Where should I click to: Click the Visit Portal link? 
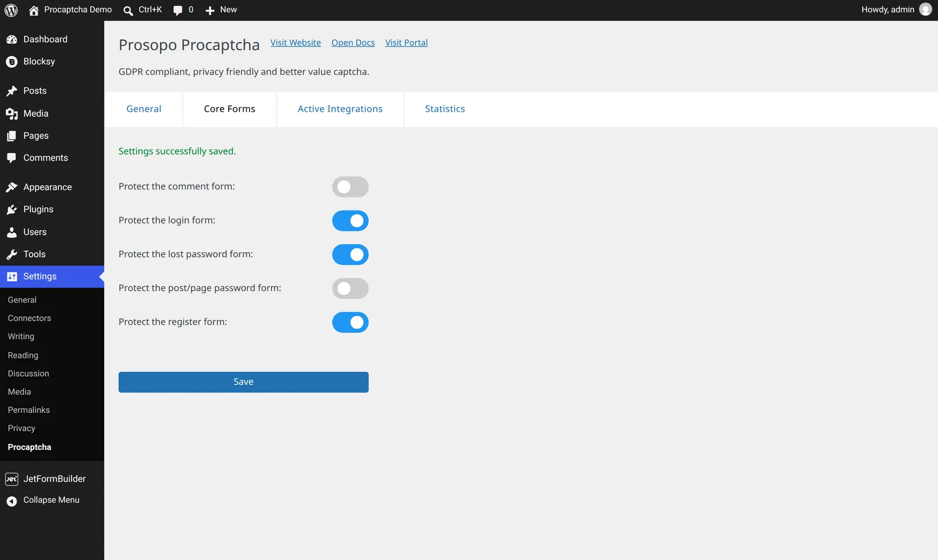pos(406,43)
